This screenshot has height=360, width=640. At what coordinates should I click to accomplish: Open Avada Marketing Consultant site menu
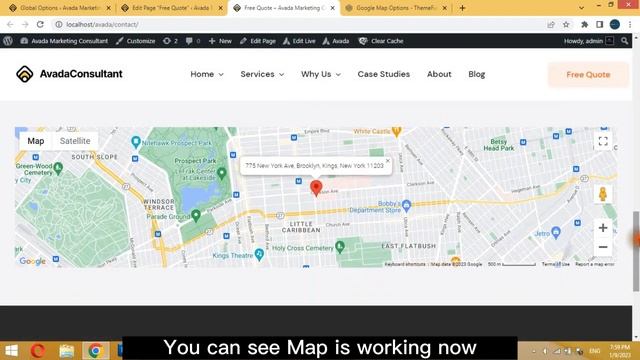[x=64, y=41]
